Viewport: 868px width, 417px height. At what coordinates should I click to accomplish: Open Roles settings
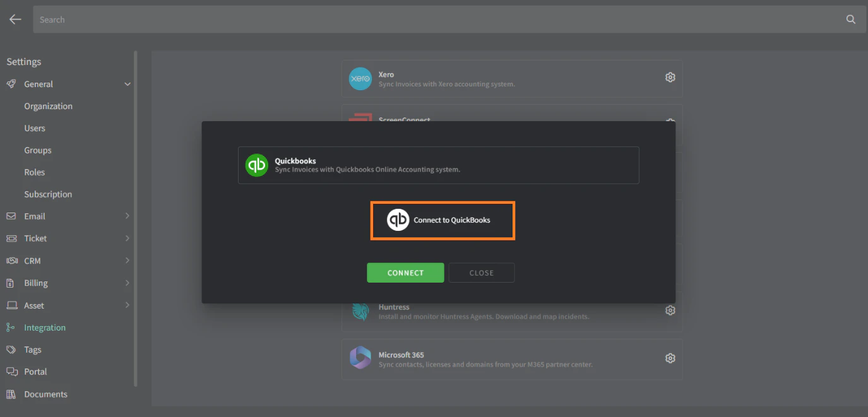[x=35, y=172]
